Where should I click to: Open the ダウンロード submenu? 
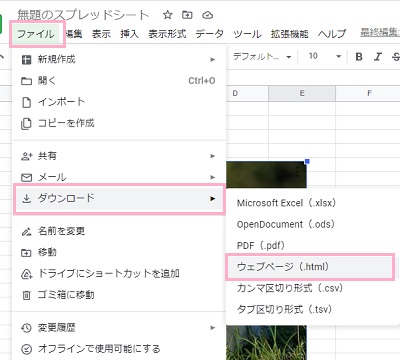119,199
